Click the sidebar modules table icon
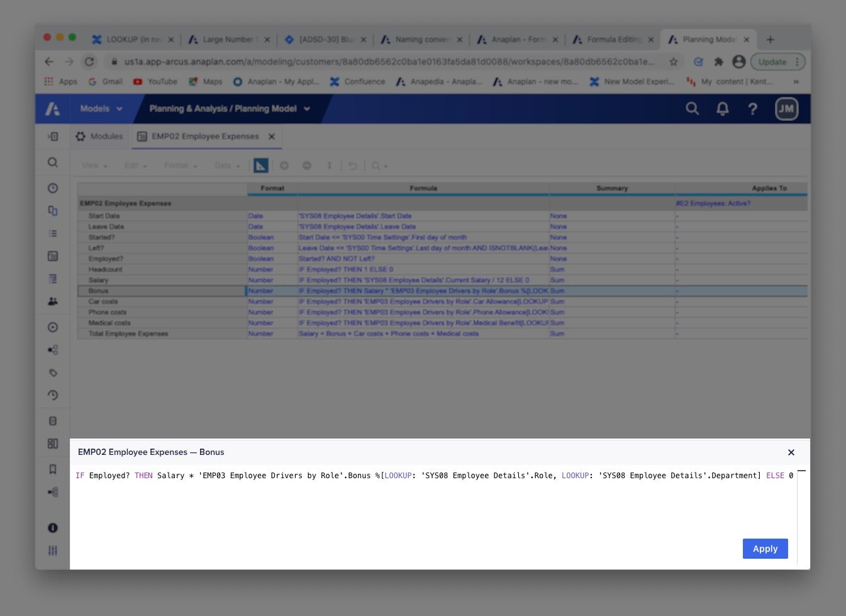Image resolution: width=846 pixels, height=616 pixels. pyautogui.click(x=53, y=256)
